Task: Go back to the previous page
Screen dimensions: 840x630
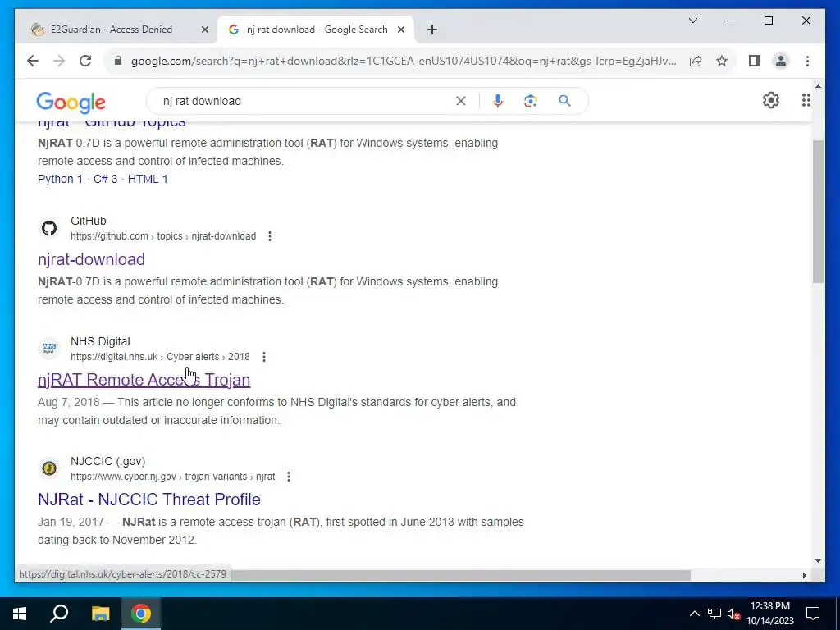Action: 33,61
